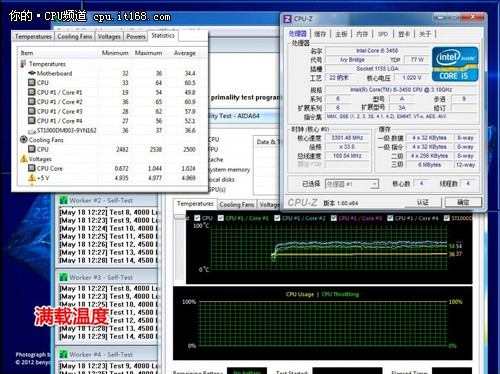500x374 pixels.
Task: Click the Temperatures category icon in Statistics list
Action: (x=23, y=64)
